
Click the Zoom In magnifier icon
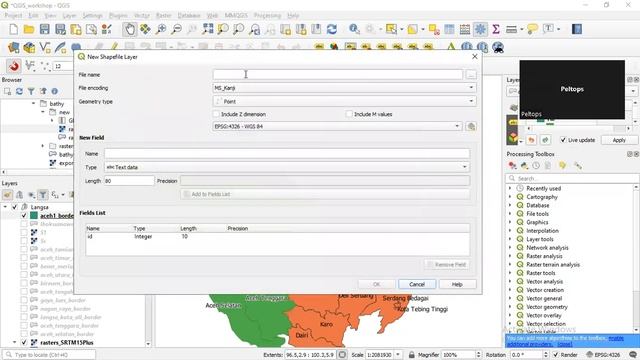pos(161,29)
